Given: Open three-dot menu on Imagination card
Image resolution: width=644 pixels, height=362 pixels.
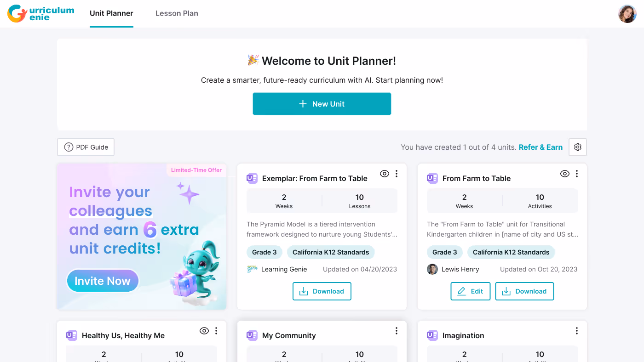Looking at the screenshot, I should [577, 331].
